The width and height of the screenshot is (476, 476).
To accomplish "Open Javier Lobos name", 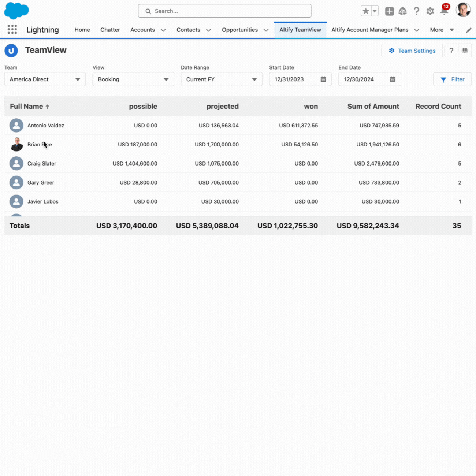I will click(x=43, y=201).
